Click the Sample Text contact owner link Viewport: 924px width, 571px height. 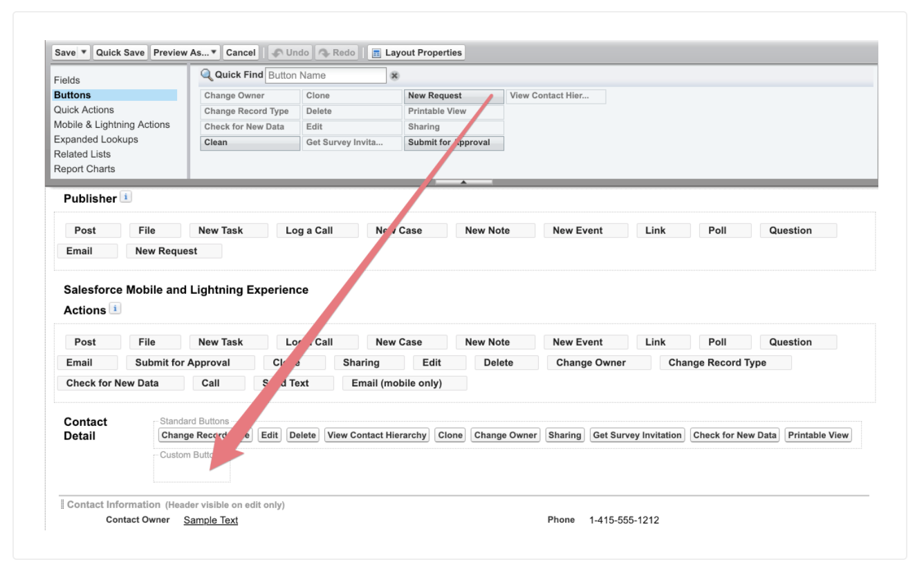pos(210,520)
